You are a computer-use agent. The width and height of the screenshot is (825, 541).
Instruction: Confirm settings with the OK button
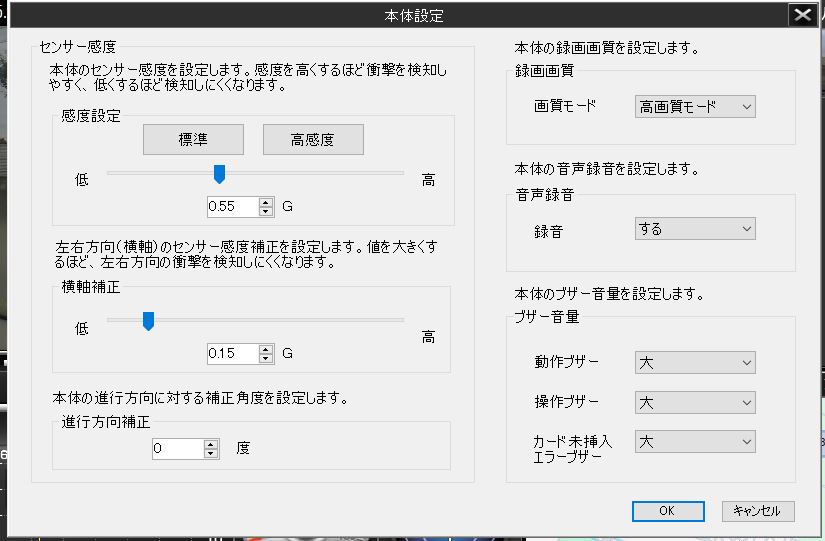(667, 511)
